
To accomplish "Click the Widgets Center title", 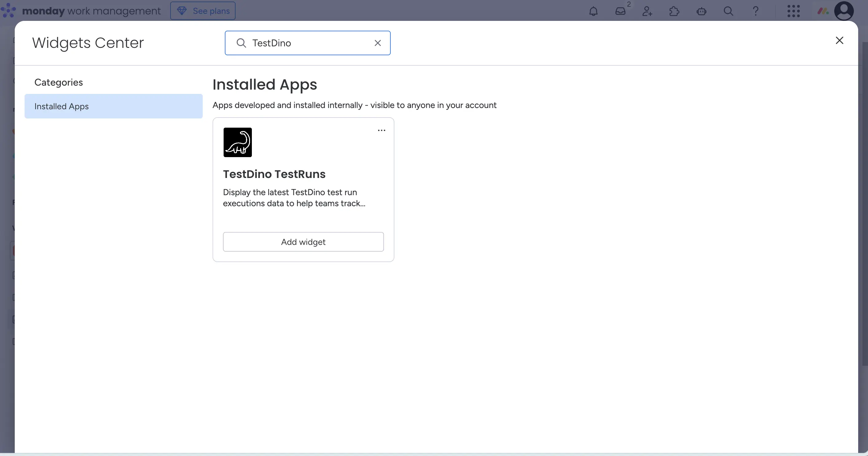I will click(x=88, y=43).
